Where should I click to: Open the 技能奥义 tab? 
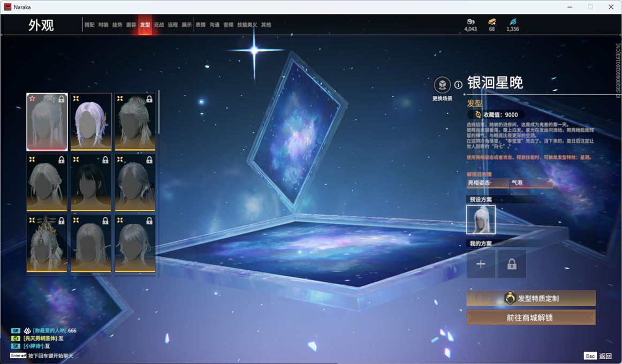click(247, 25)
